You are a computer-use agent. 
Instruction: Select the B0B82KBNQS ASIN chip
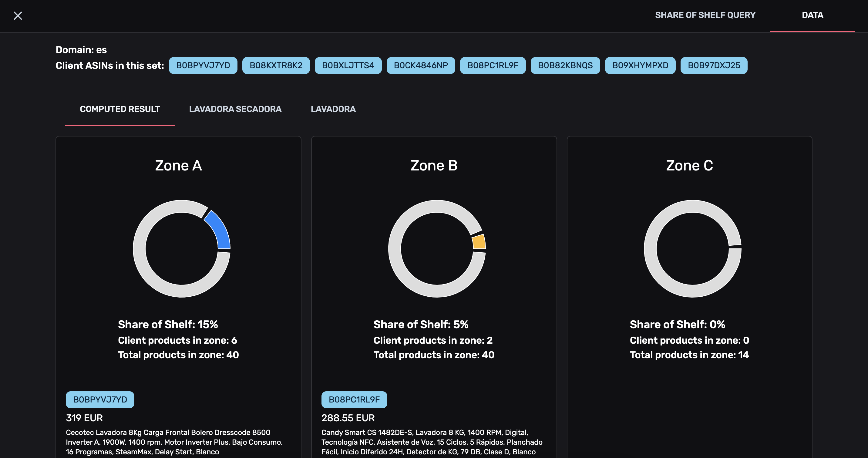pos(565,65)
